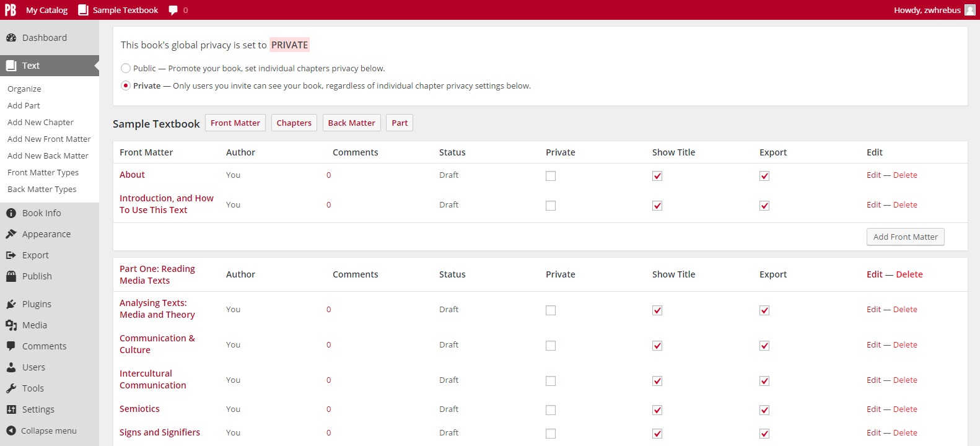This screenshot has height=446, width=980.
Task: Toggle Private checkbox for About
Action: point(551,176)
